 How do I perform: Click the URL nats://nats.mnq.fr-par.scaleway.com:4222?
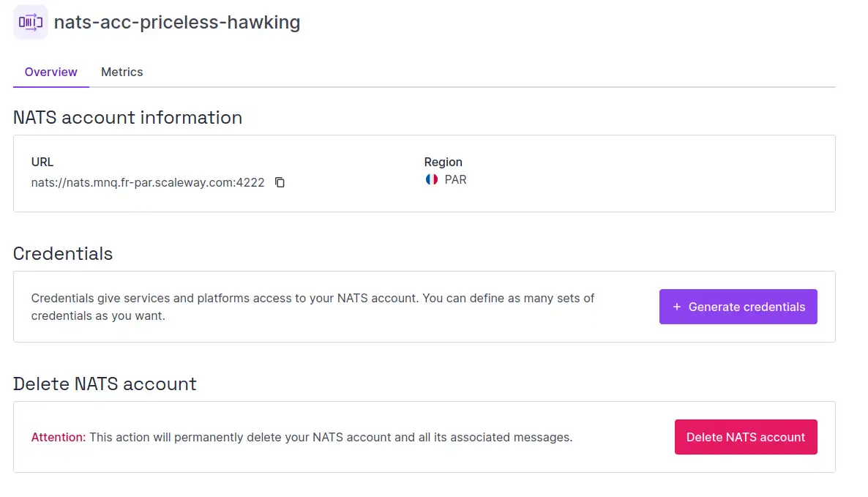147,182
